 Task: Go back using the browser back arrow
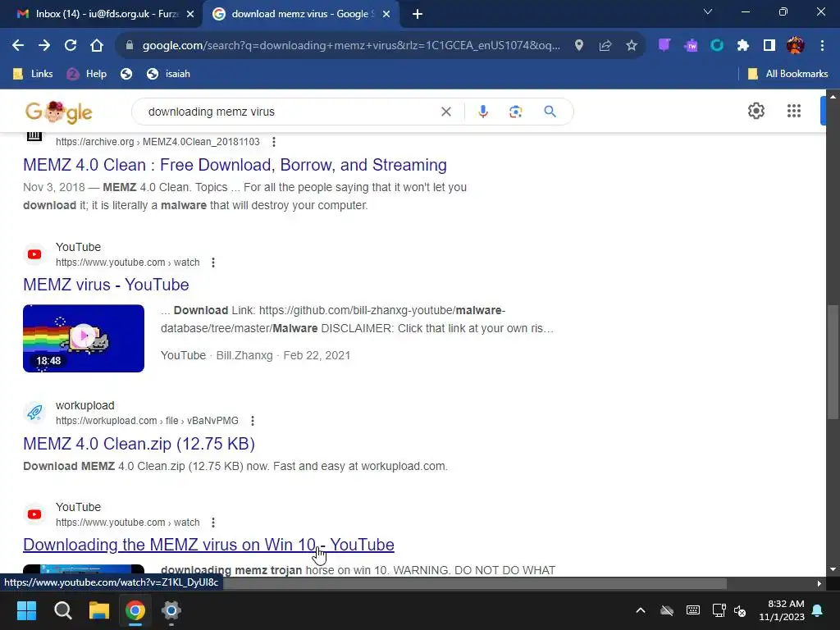coord(18,46)
